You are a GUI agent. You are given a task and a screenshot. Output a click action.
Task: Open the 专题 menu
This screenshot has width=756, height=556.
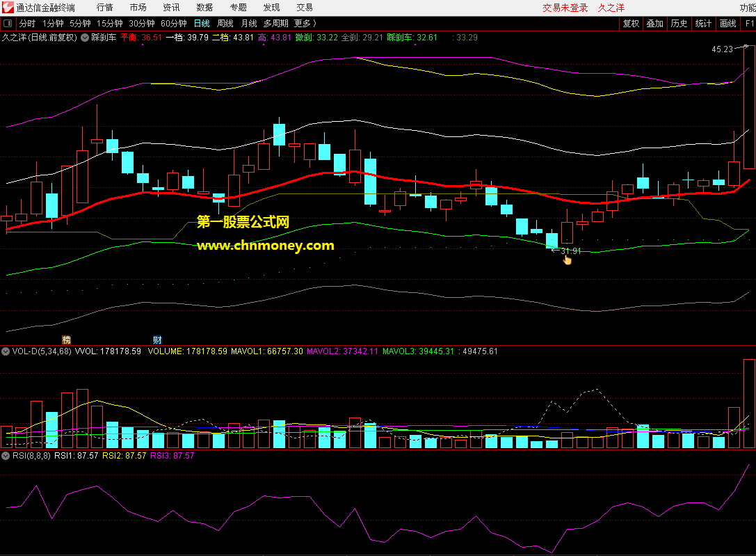238,7
